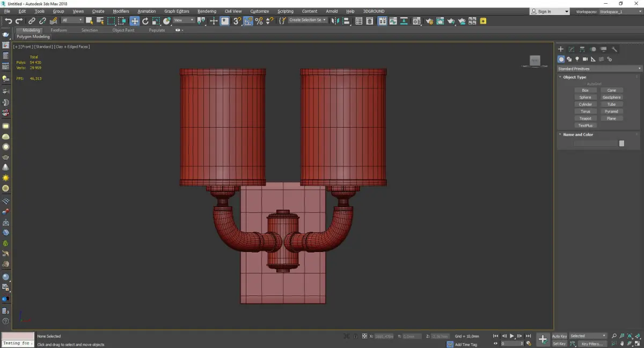Switch to Object Paint ribbon tab
Viewport: 644px width, 348px height.
(x=123, y=30)
